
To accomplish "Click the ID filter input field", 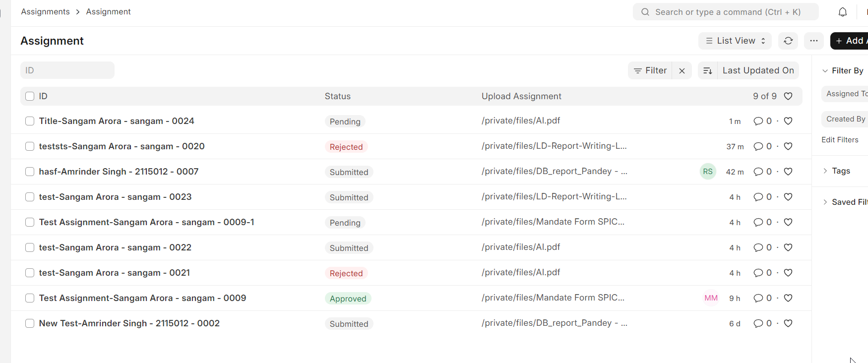I will [67, 70].
